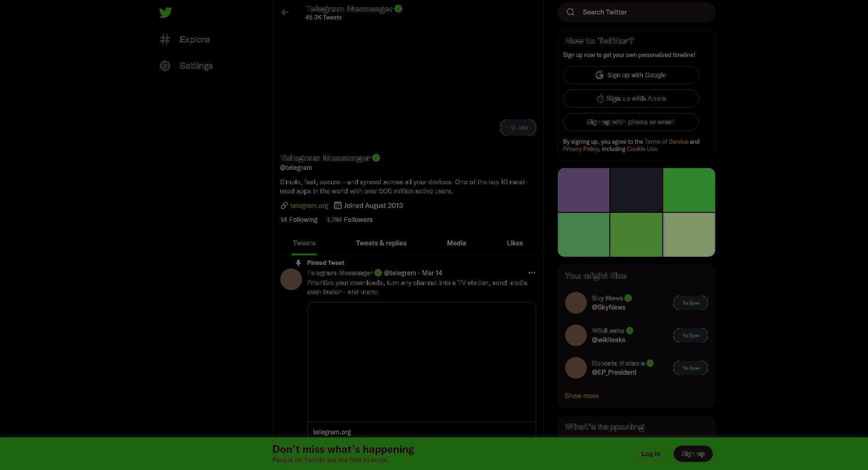Go back using the arrow icon

pos(285,13)
